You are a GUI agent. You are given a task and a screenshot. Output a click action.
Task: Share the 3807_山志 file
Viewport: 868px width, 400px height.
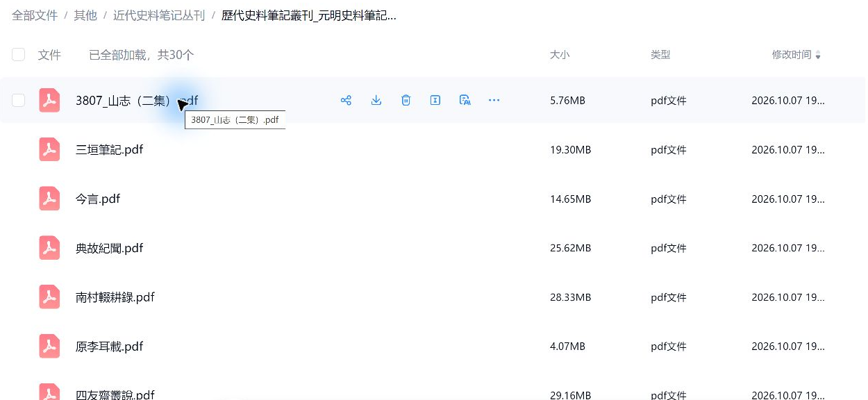click(346, 100)
